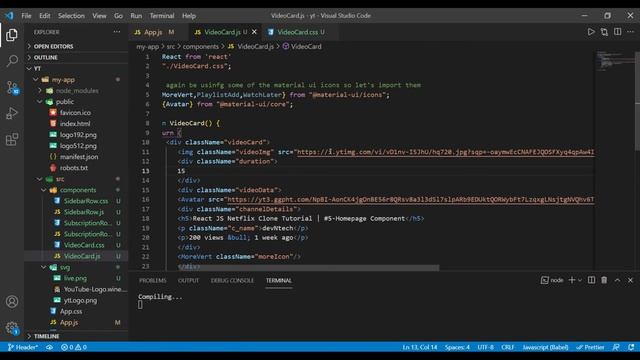Click the VS Code logo icon
The width and height of the screenshot is (640, 360).
coord(9,16)
